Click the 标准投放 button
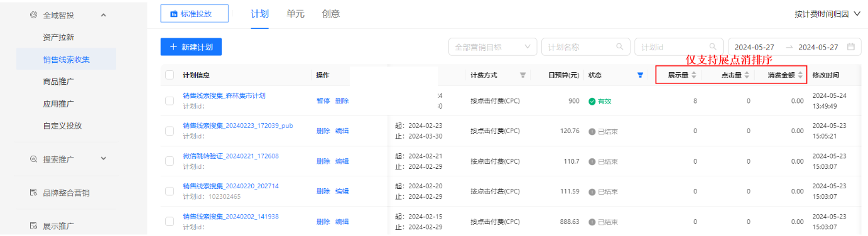This screenshot has width=868, height=236. 194,14
